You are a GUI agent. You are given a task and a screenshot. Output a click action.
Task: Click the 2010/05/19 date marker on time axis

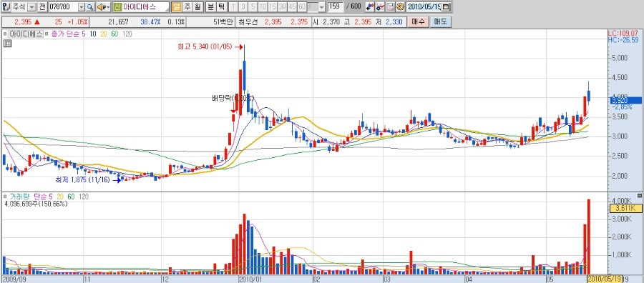tap(604, 279)
